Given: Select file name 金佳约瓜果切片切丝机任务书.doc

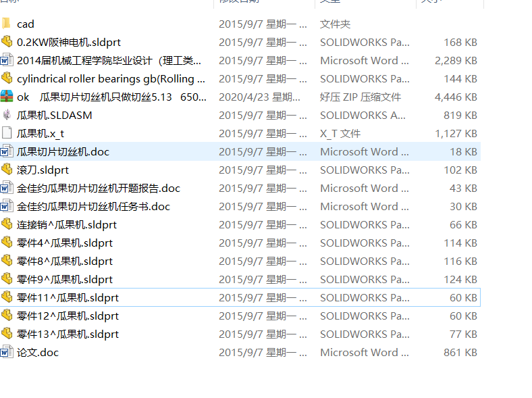Looking at the screenshot, I should pyautogui.click(x=93, y=207).
